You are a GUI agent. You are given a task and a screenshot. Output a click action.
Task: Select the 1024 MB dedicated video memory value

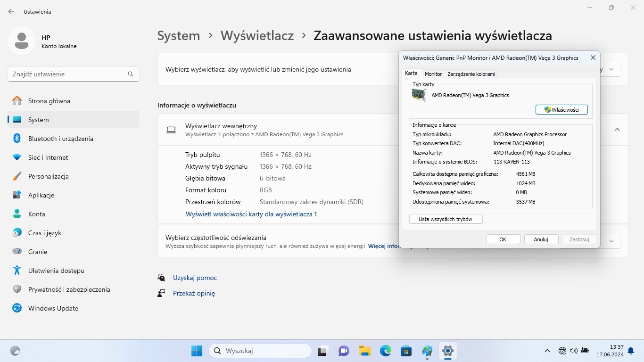tap(526, 183)
